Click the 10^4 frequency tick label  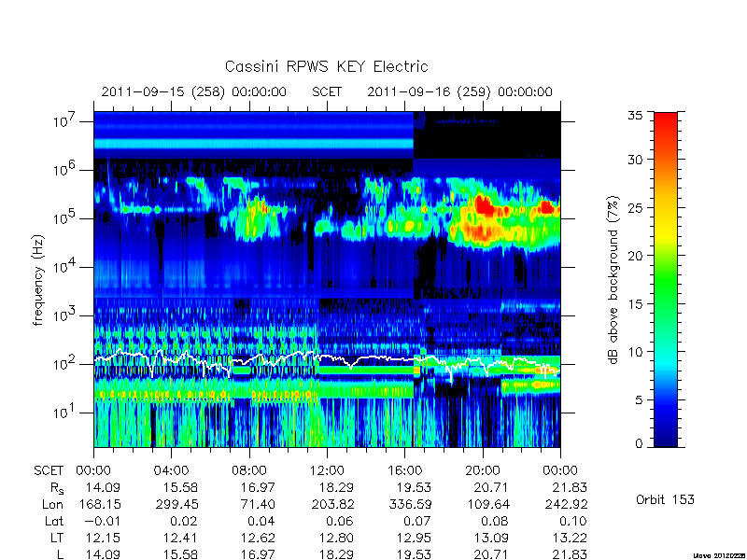[65, 266]
